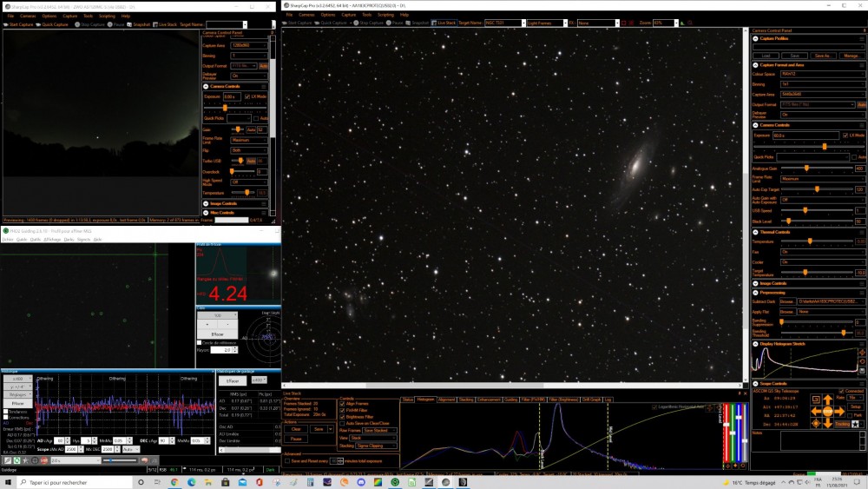Open Cameras menu in left SharpCap

[x=28, y=16]
